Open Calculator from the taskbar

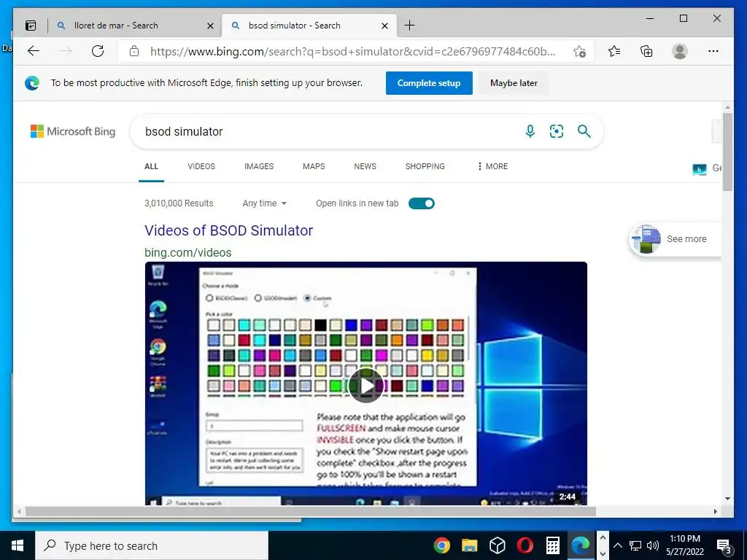[553, 545]
